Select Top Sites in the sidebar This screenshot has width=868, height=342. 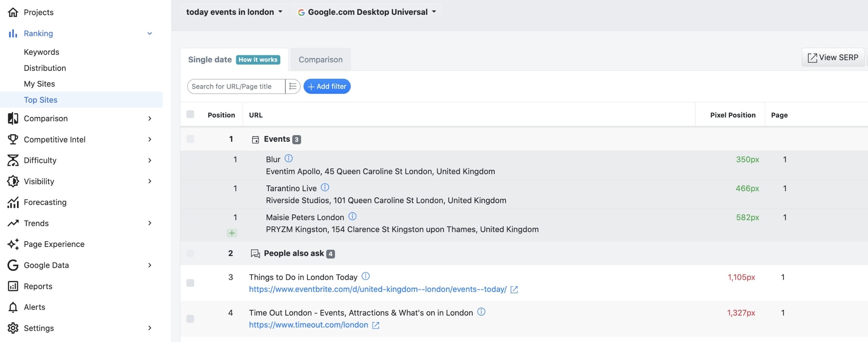pyautogui.click(x=81, y=100)
